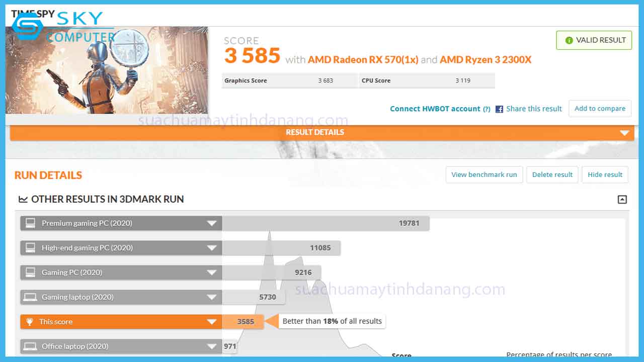Click the 5730 Gaming laptop score bar
This screenshot has height=362, width=644.
(253, 297)
